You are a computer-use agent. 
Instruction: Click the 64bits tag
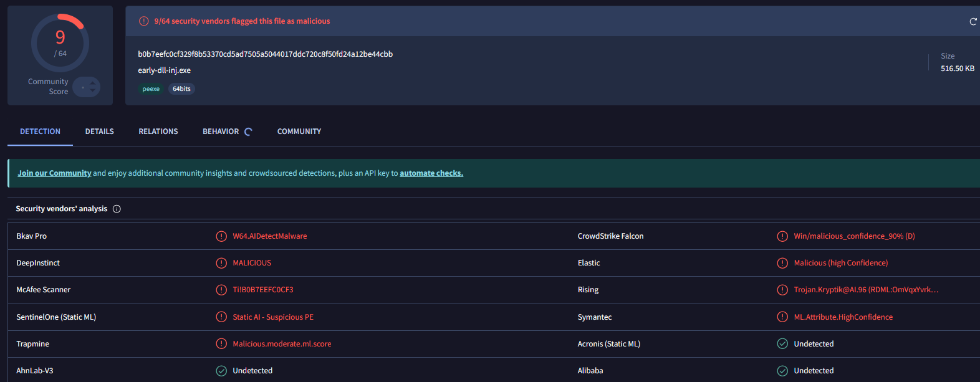pos(181,89)
